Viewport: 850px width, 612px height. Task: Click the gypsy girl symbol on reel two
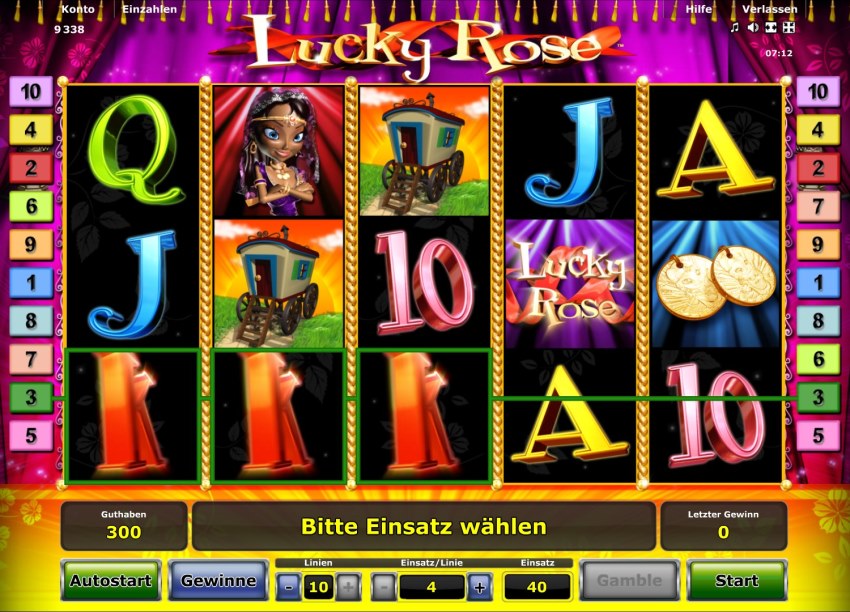tap(279, 152)
